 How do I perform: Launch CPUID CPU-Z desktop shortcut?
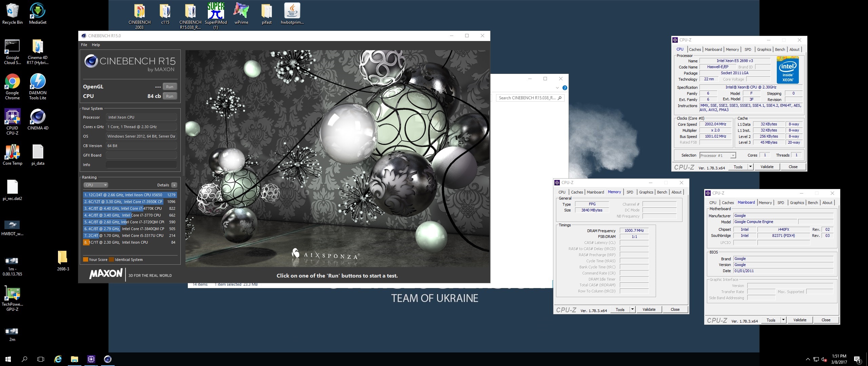point(12,122)
